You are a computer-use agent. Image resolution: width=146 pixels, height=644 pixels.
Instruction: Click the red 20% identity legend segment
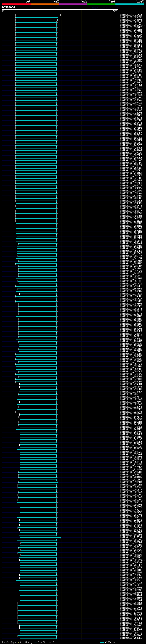[16, 4]
